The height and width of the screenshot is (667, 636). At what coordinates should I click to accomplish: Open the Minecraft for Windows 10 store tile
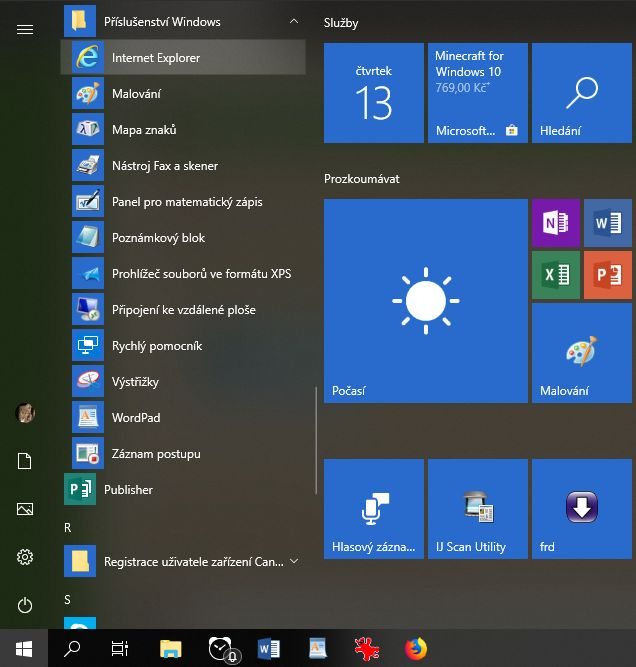[x=478, y=93]
